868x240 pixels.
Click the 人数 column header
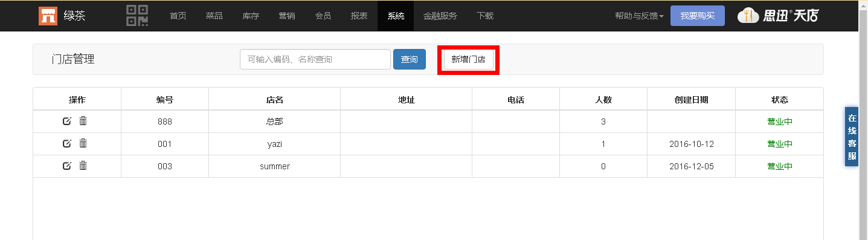pyautogui.click(x=603, y=100)
